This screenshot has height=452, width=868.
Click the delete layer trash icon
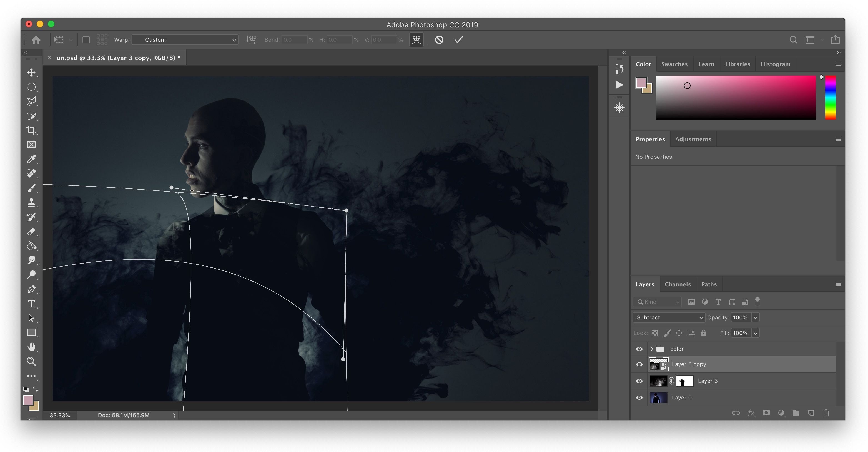826,413
